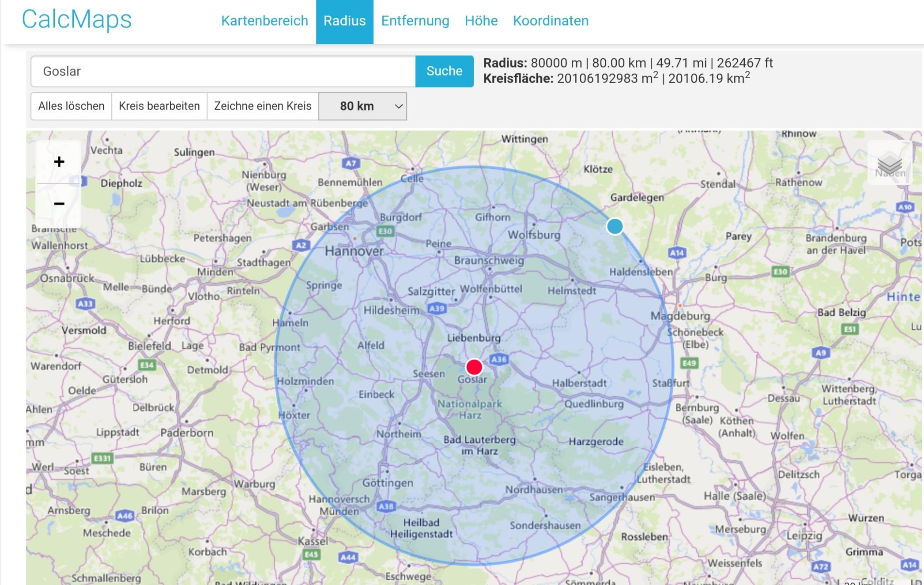Select the red center marker at Goslar
This screenshot has width=924, height=585.
(474, 367)
